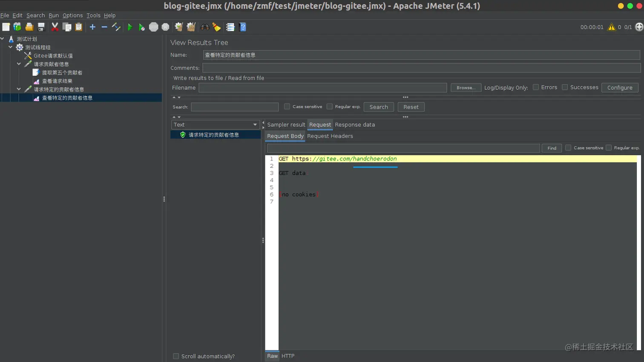Click the warning triangle log icon
Screen dimensions: 644x362
[x=612, y=27]
